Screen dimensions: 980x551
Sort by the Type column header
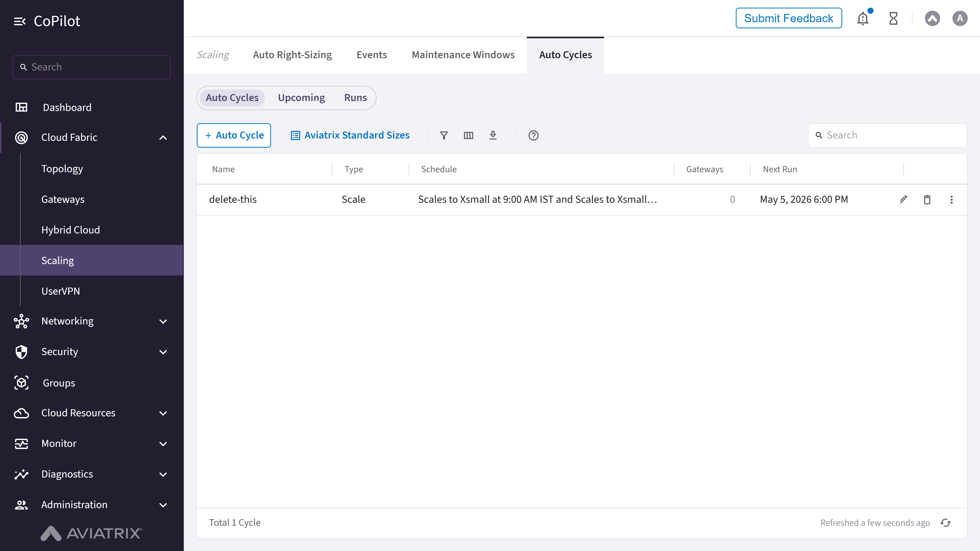[354, 169]
